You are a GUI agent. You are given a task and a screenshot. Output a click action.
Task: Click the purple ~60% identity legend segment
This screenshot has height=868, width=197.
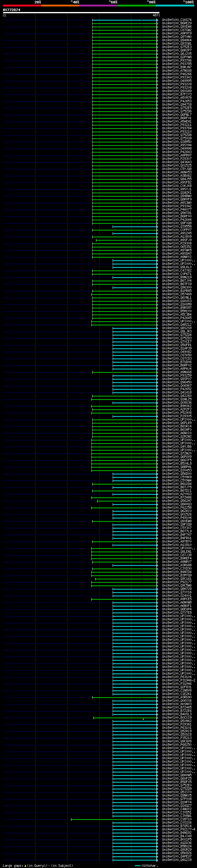click(x=98, y=6)
